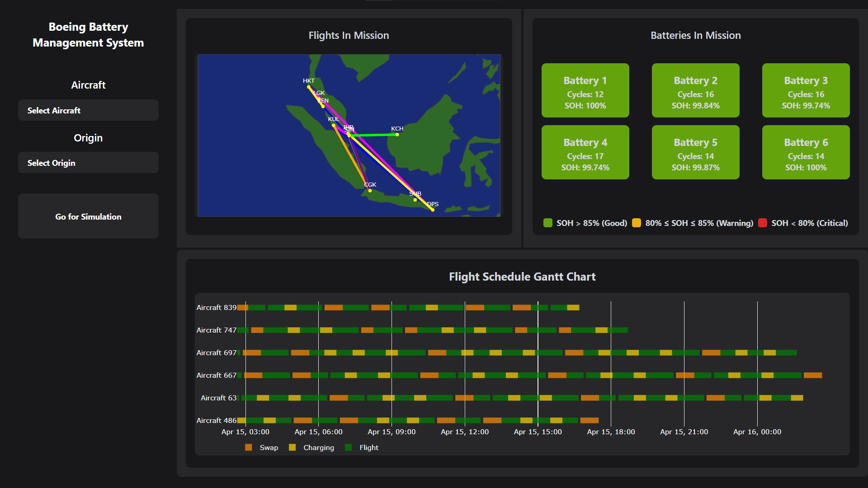868x488 pixels.
Task: Click the CGK airport marker on map
Action: tap(370, 191)
